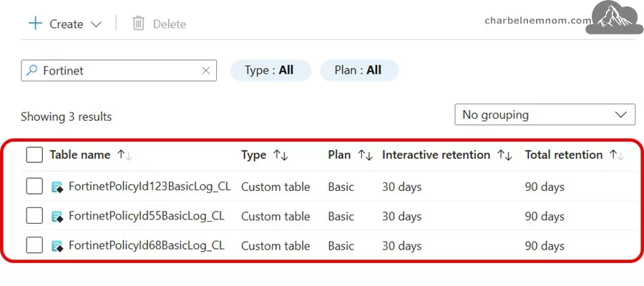Viewport: 644px width, 286px height.
Task: Click the plus icon next to Create
Action: [35, 24]
